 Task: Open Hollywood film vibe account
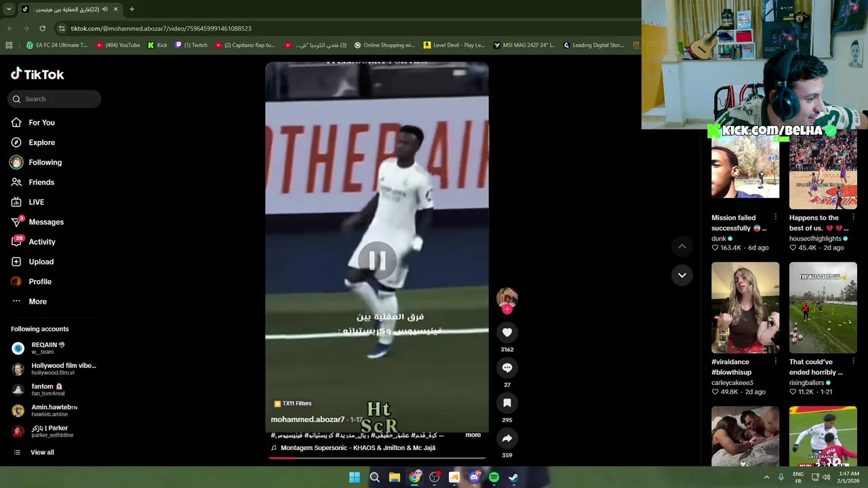pos(54,369)
